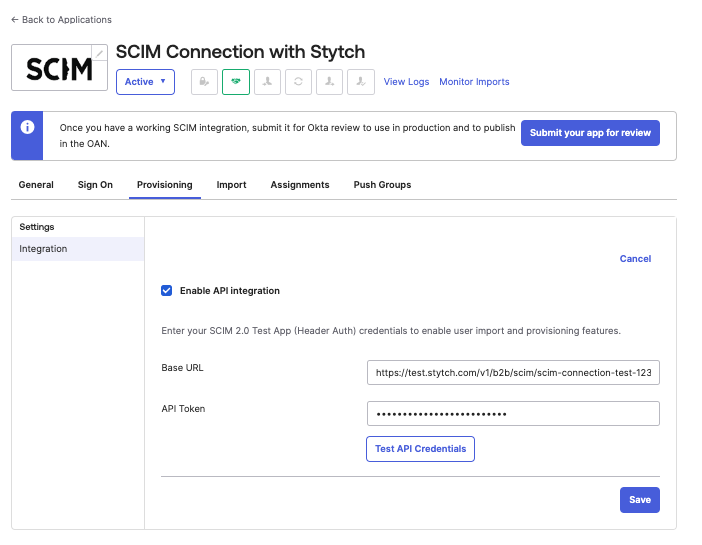Image resolution: width=702 pixels, height=545 pixels.
Task: Click the Settings sidebar heading
Action: click(37, 227)
